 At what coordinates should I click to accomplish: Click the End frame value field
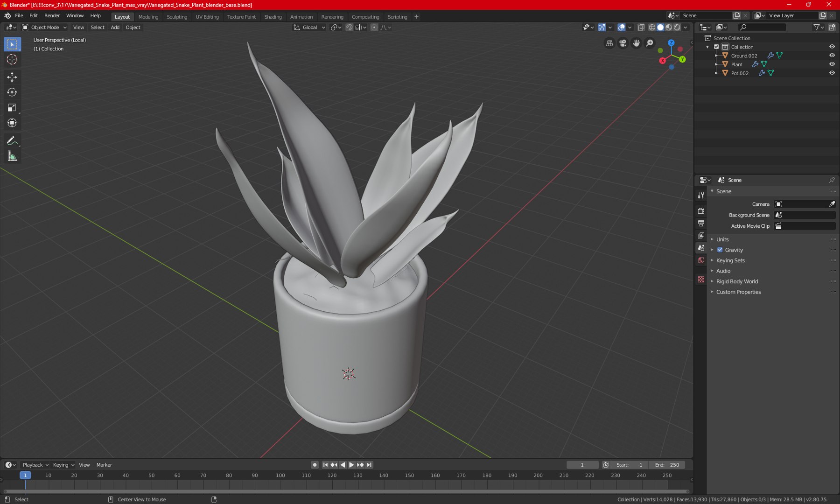pyautogui.click(x=667, y=465)
